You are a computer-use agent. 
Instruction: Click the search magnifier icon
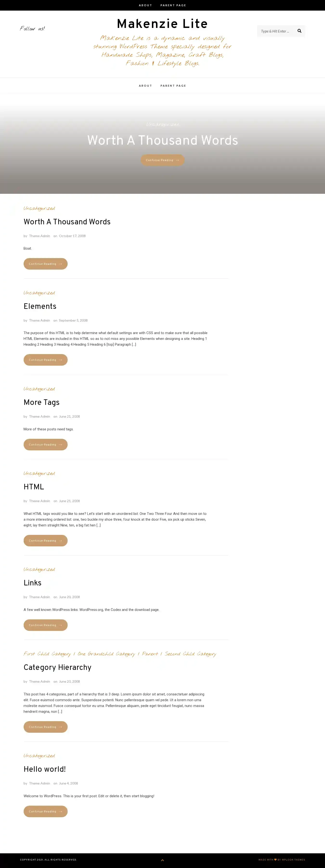click(x=299, y=31)
